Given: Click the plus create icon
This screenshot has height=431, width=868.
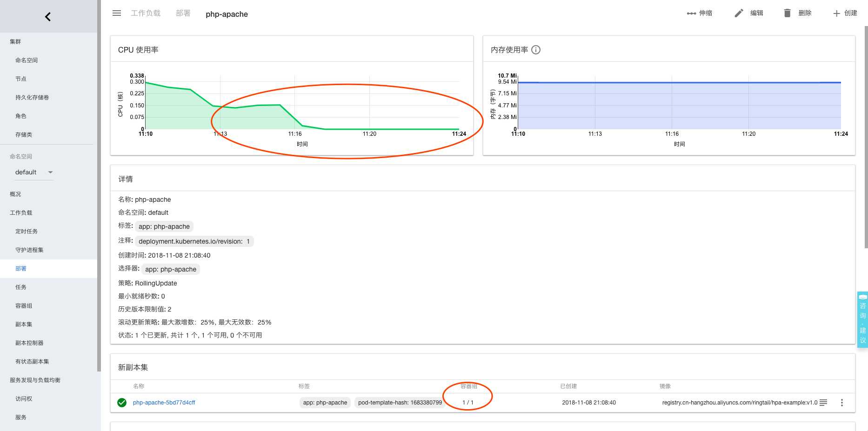Looking at the screenshot, I should [x=836, y=13].
